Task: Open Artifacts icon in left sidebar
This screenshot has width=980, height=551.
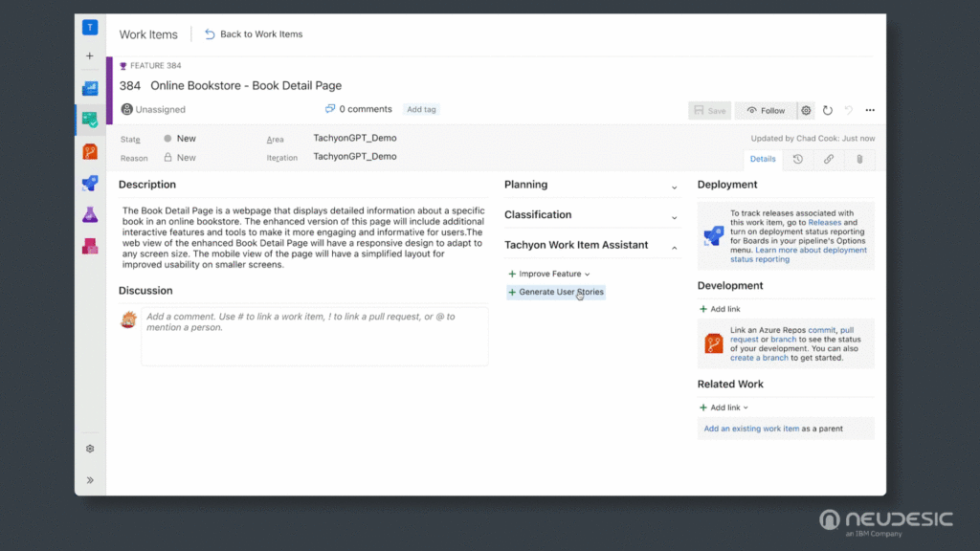Action: tap(90, 246)
